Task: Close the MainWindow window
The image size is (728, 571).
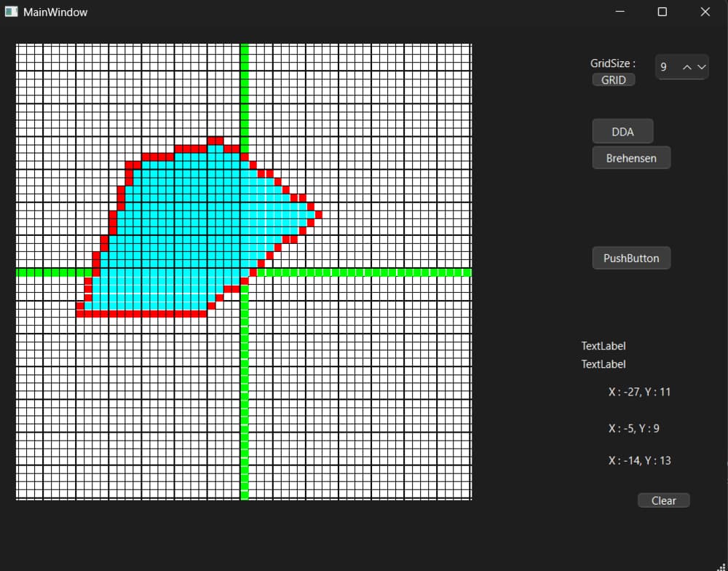Action: [x=705, y=12]
